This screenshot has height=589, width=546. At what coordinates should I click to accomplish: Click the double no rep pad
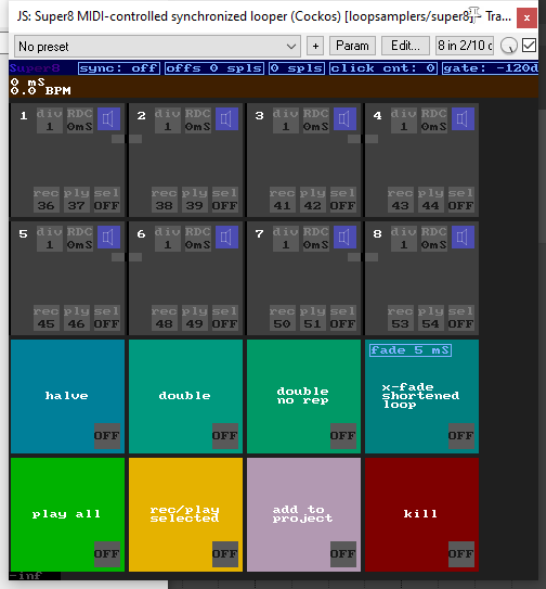304,396
